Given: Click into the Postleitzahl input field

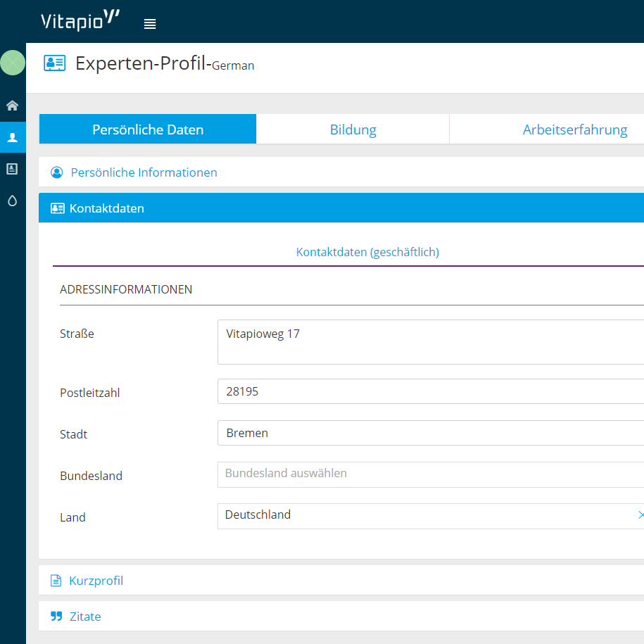Looking at the screenshot, I should [429, 391].
